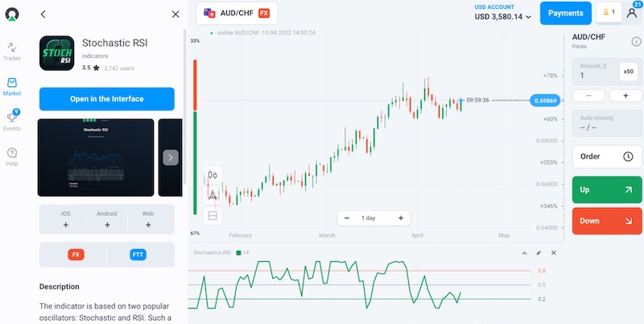Increase the trade amount with plus
Viewport: 644px width, 324px height.
(625, 96)
